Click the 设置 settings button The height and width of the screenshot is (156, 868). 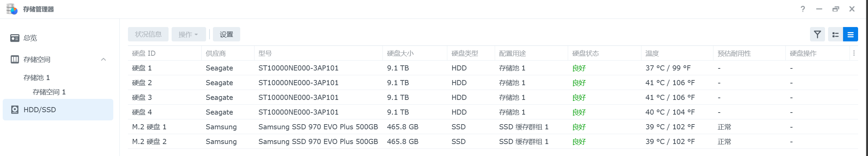(x=227, y=34)
